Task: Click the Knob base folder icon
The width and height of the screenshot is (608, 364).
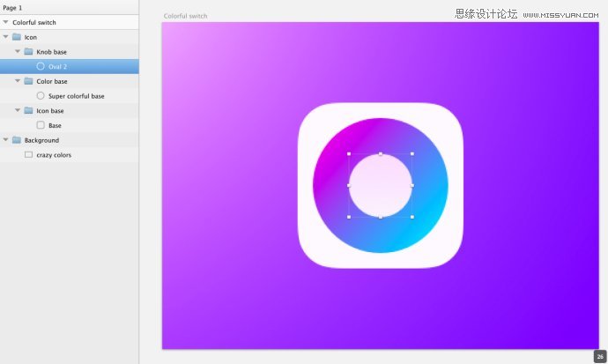Action: click(28, 51)
